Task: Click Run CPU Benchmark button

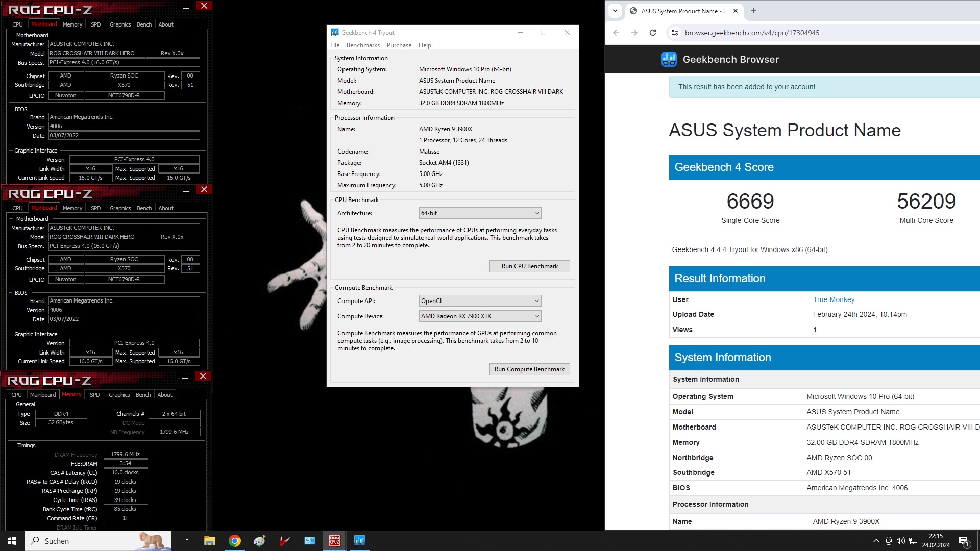Action: pyautogui.click(x=529, y=266)
